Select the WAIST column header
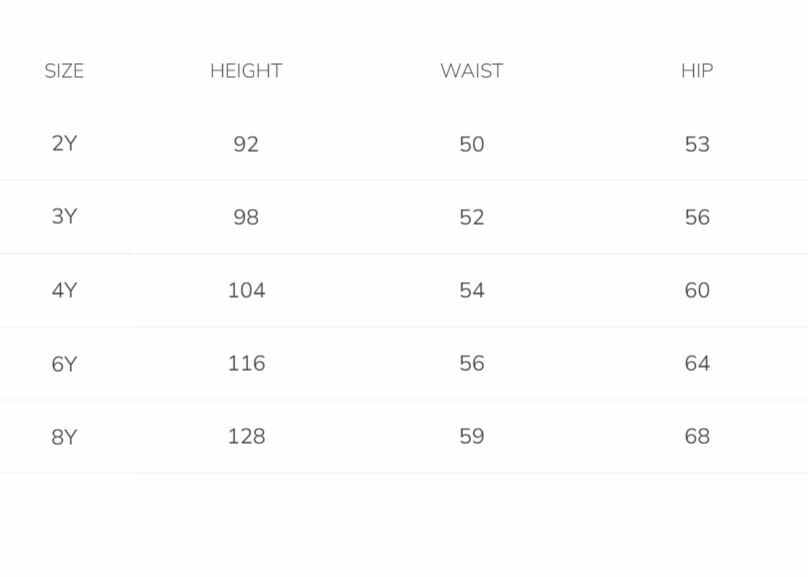This screenshot has height=577, width=808. [x=472, y=71]
